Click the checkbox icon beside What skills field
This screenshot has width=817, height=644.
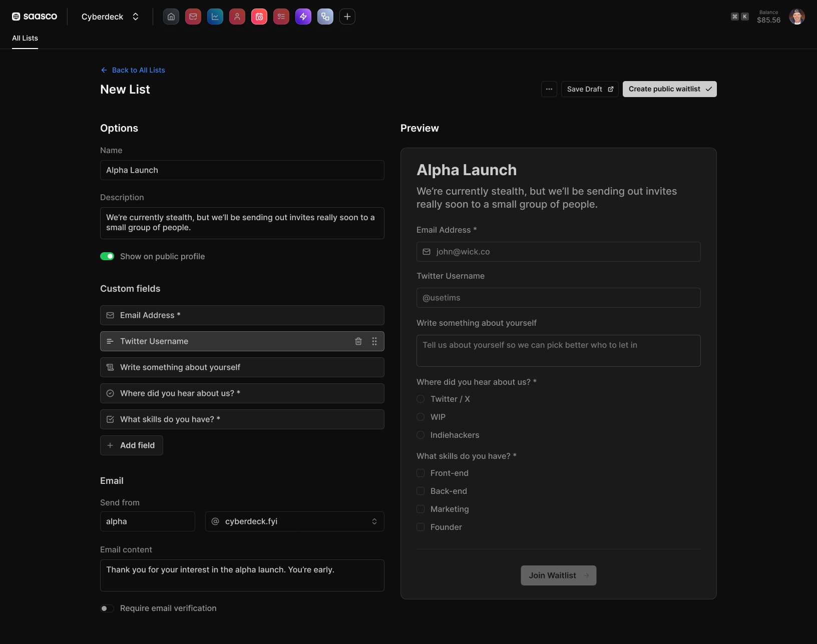(110, 419)
